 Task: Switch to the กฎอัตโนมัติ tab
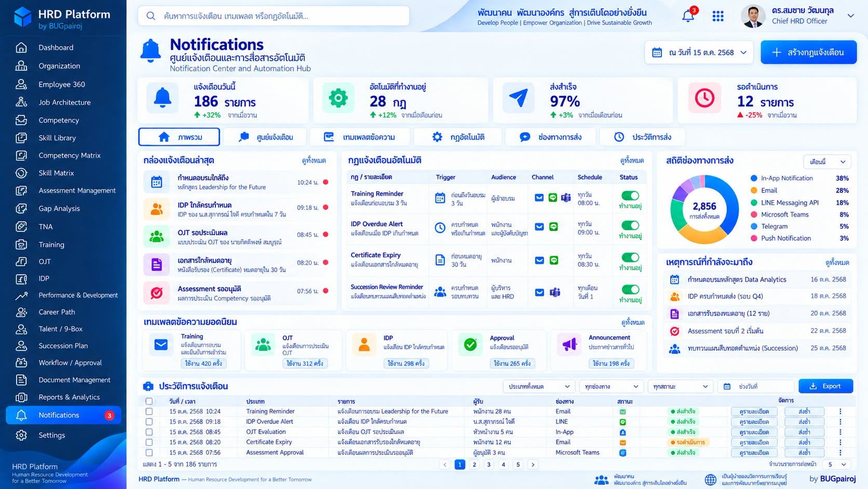[458, 137]
